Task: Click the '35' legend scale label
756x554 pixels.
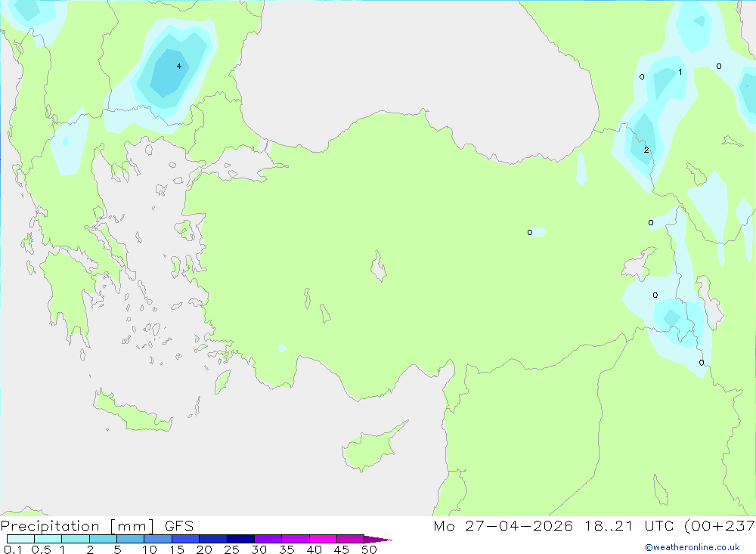Action: click(287, 549)
